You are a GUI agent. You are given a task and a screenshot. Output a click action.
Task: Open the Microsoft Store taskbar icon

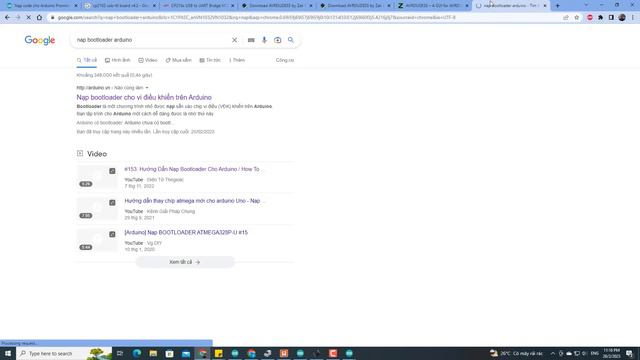click(x=169, y=353)
